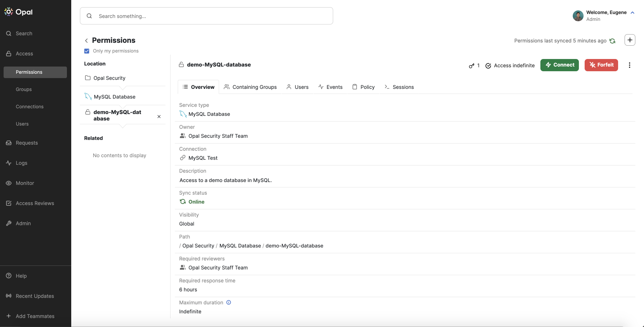This screenshot has height=327, width=644.
Task: Focus the Search something field
Action: (206, 16)
